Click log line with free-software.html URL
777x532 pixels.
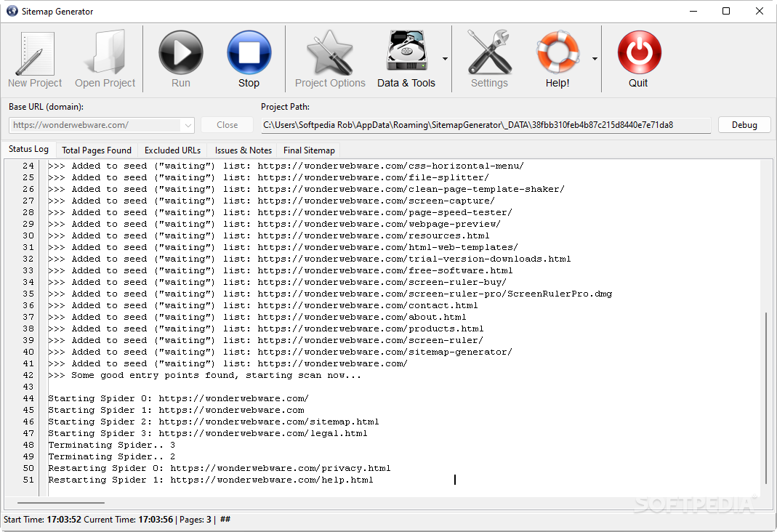[281, 270]
